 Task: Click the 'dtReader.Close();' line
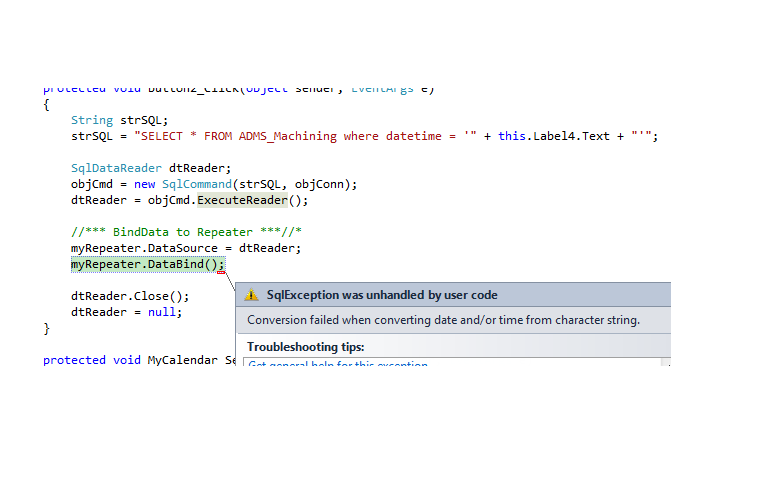130,296
